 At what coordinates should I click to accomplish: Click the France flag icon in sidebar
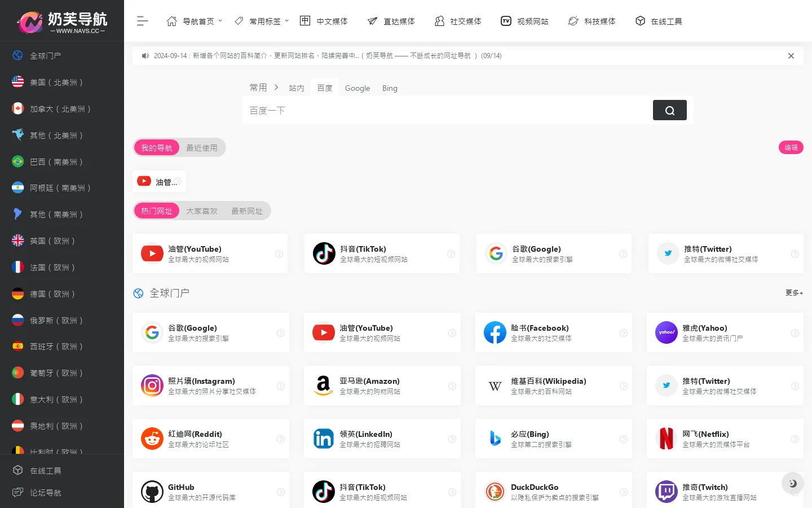point(18,267)
